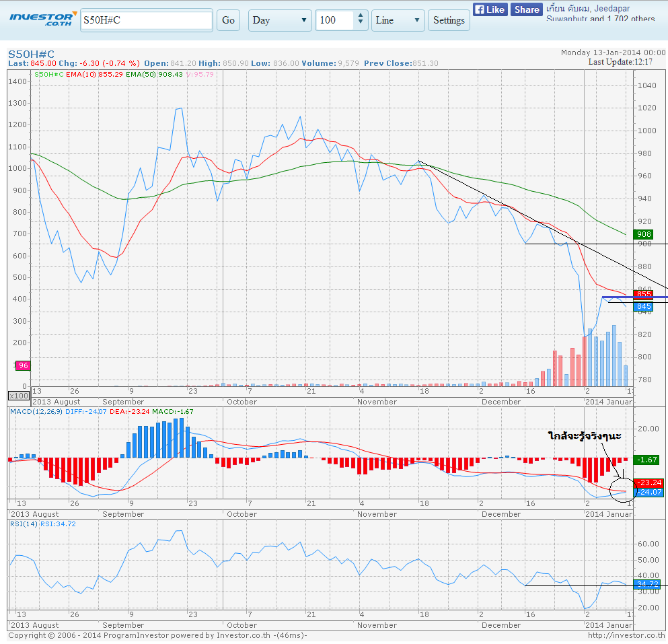This screenshot has width=668, height=644.
Task: Open the Line chart type dropdown
Action: (x=398, y=20)
